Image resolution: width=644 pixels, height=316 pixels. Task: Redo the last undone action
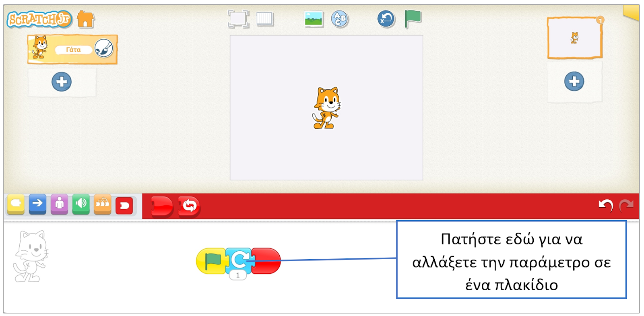pos(626,206)
